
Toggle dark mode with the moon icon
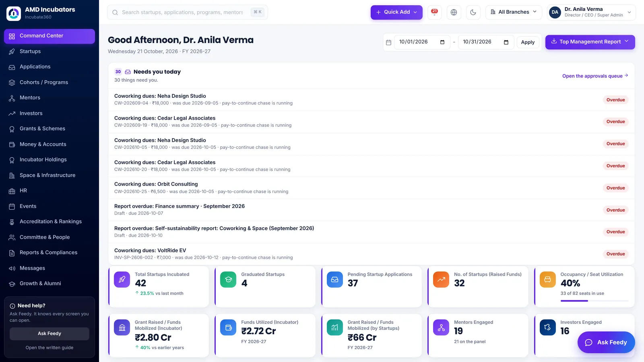coord(473,12)
